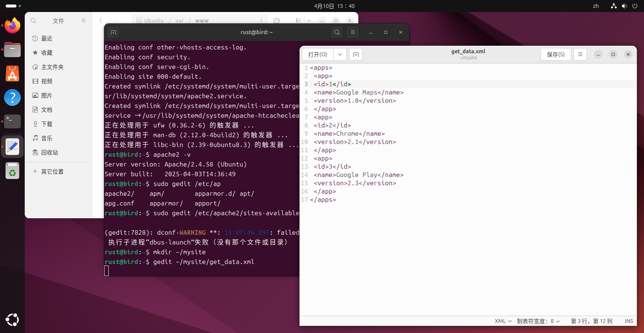Open the Files app in the dock
644x333 pixels.
(12, 49)
